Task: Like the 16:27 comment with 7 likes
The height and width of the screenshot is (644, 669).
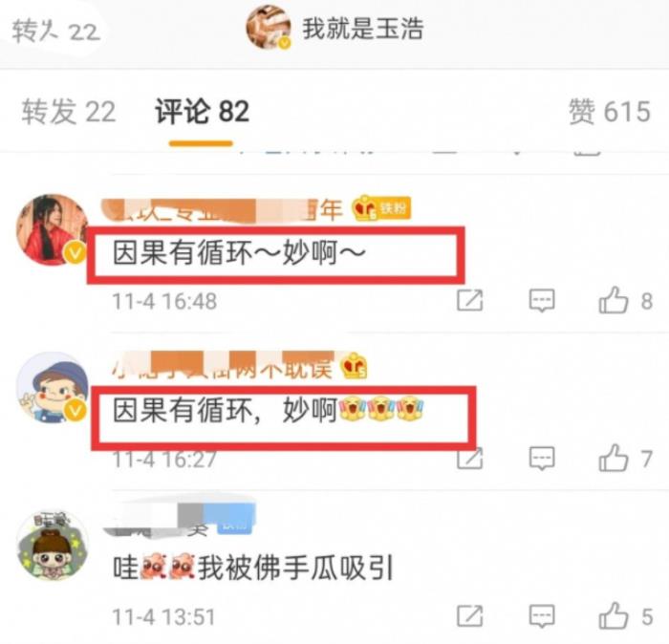Action: click(x=614, y=458)
